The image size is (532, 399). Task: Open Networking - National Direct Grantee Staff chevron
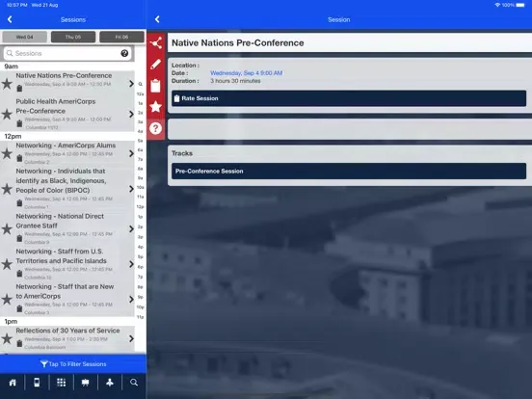click(x=131, y=229)
